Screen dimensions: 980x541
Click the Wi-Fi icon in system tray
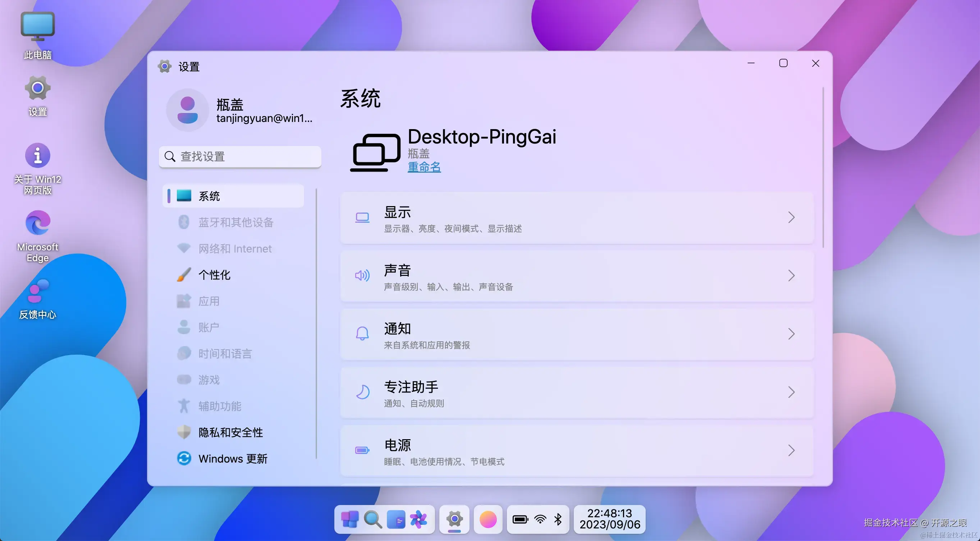pos(540,519)
